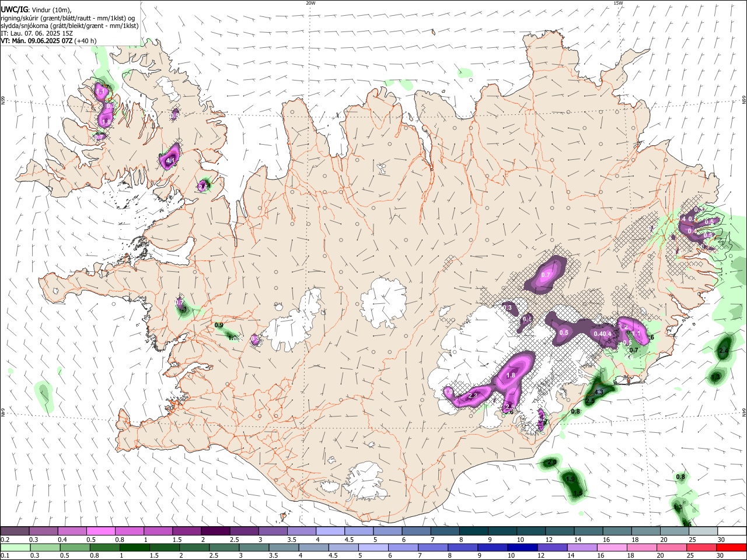Viewport: 747px width, 560px height.
Task: Click the Mýrdalsjökull glacier near the south coast
Action: tap(365, 481)
